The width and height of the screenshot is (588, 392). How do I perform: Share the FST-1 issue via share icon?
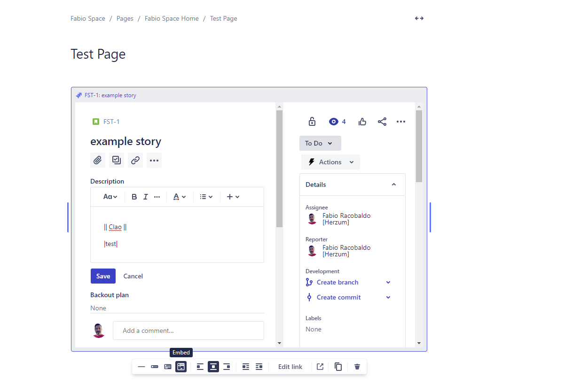click(x=382, y=121)
